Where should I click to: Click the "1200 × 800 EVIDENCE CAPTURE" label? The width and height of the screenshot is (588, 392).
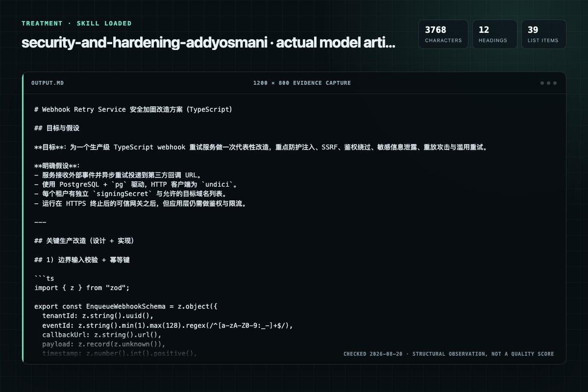tap(302, 83)
